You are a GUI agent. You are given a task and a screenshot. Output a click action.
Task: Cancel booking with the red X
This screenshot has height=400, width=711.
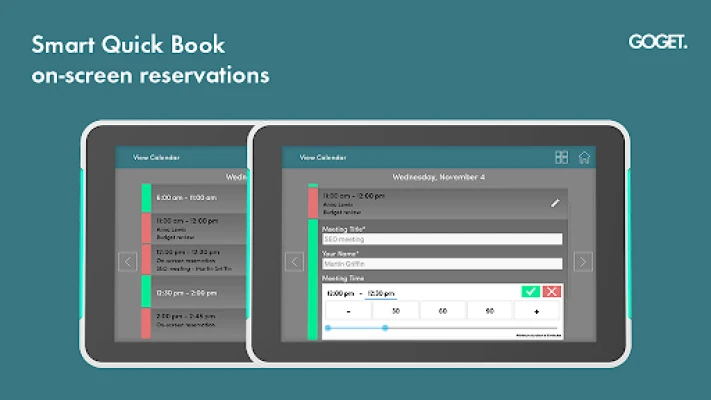pyautogui.click(x=551, y=292)
